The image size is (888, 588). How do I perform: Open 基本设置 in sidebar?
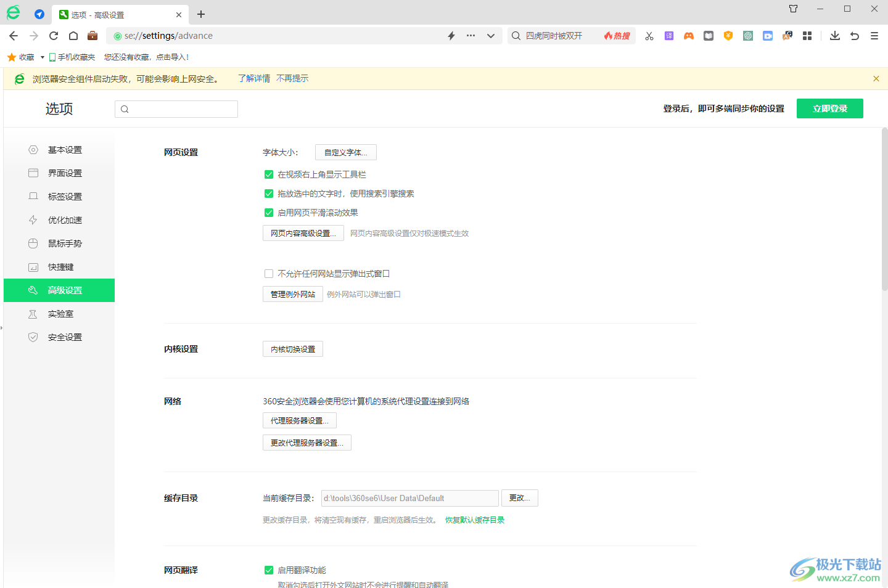[x=59, y=150]
